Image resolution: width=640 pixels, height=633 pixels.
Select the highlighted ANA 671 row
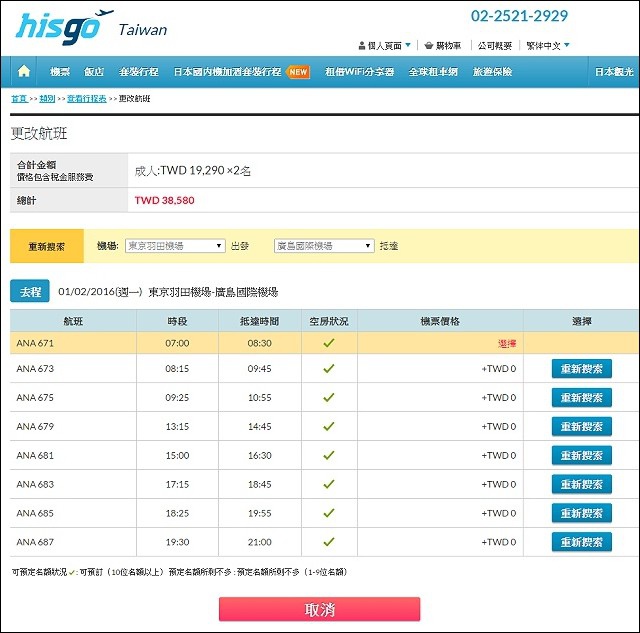click(x=324, y=343)
